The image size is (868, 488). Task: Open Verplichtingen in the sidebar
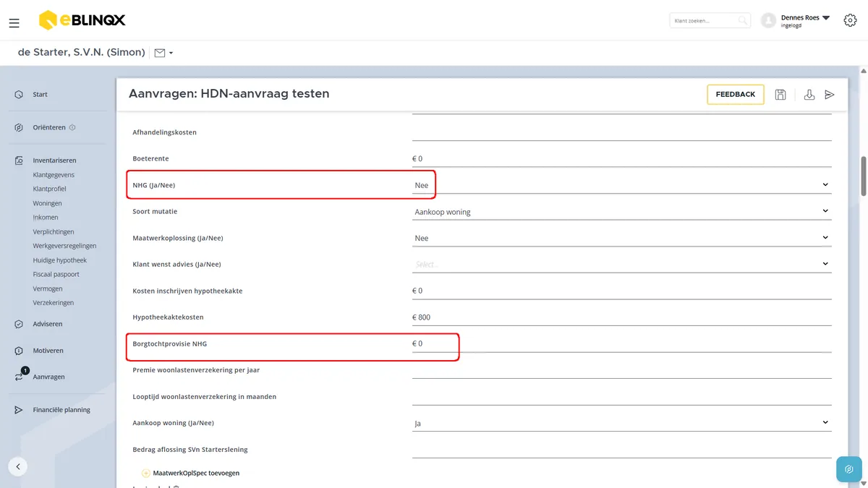[54, 232]
